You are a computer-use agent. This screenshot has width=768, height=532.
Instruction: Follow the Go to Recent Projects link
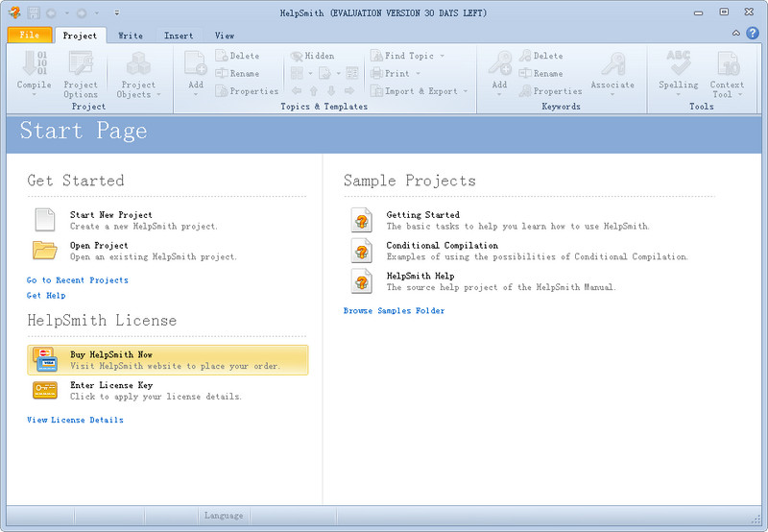click(77, 280)
